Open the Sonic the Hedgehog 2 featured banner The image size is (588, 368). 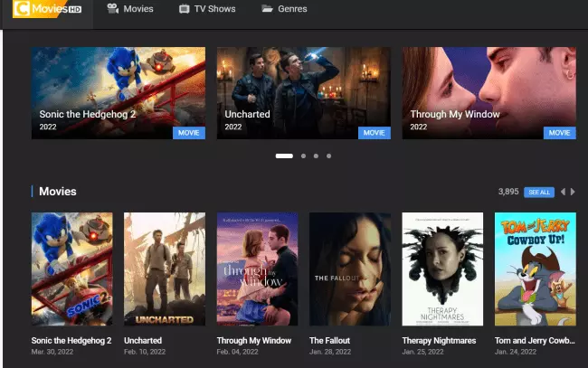(119, 93)
